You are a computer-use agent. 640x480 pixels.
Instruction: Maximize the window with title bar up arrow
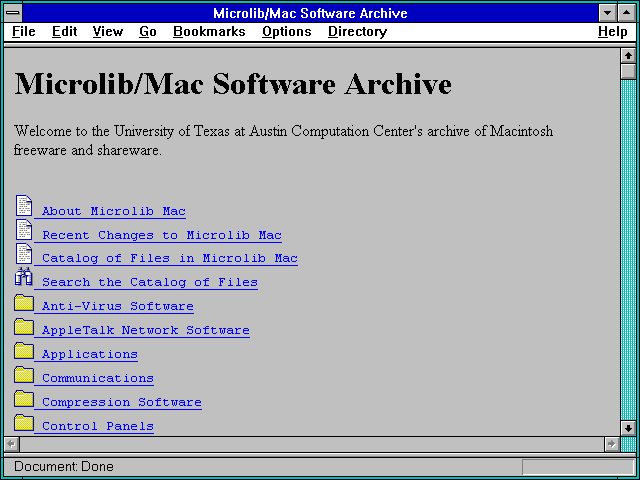click(627, 13)
